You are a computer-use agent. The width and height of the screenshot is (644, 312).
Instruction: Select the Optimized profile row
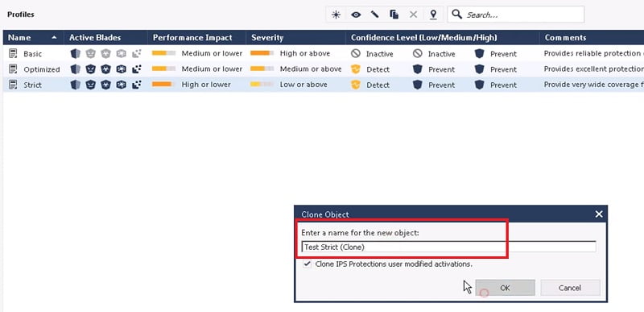[x=324, y=69]
